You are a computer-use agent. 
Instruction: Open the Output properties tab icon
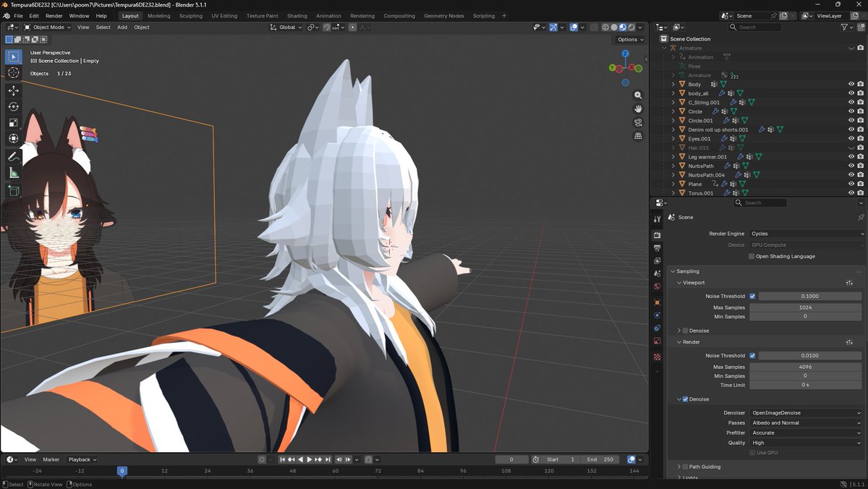(657, 248)
